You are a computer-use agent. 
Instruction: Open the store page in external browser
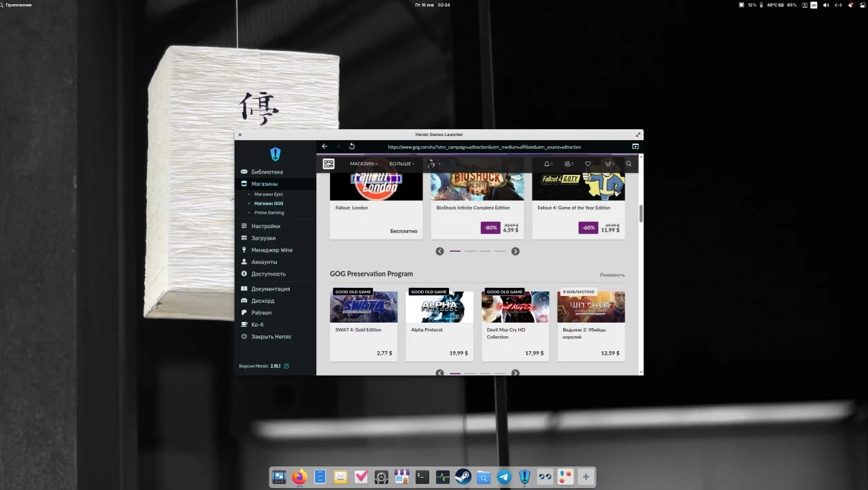[635, 146]
